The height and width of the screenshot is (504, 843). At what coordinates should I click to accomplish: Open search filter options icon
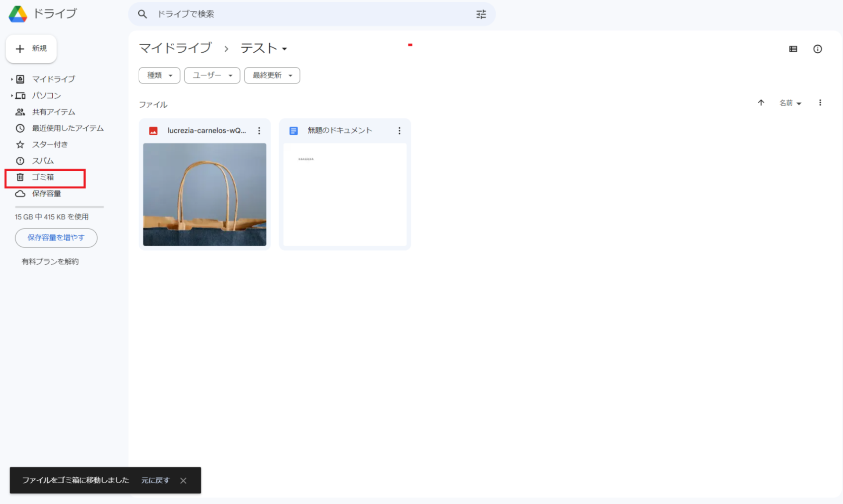[481, 14]
